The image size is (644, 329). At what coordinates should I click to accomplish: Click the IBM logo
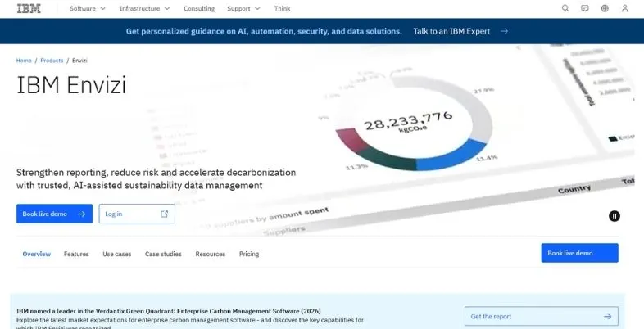29,9
